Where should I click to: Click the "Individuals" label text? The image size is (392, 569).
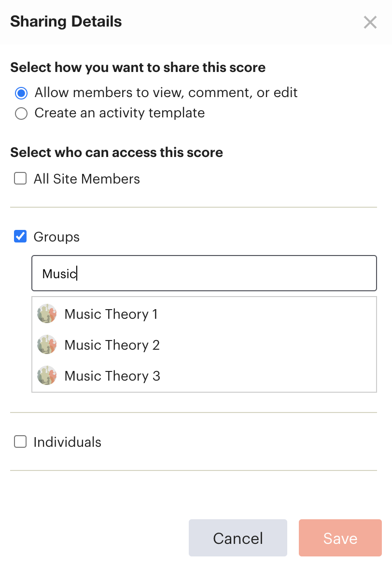click(x=68, y=442)
